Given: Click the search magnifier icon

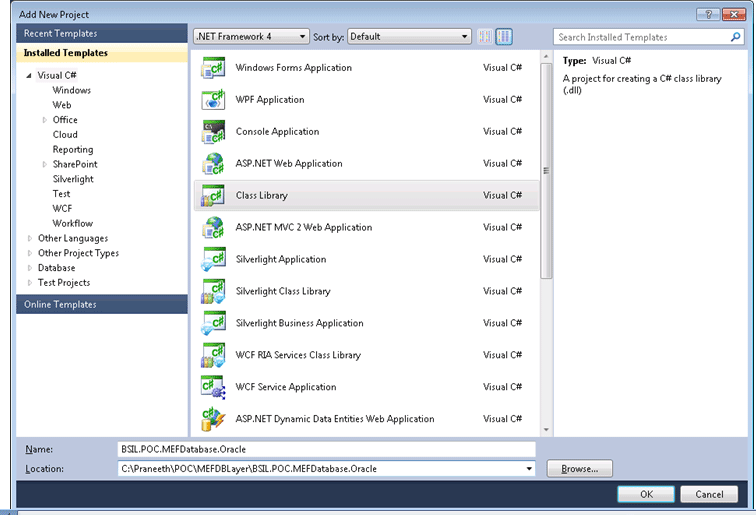Looking at the screenshot, I should [x=735, y=37].
